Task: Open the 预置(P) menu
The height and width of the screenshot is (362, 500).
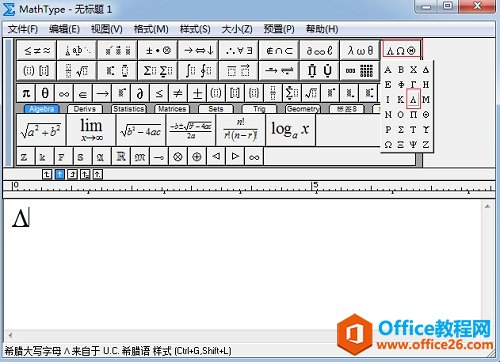Action: [x=279, y=29]
